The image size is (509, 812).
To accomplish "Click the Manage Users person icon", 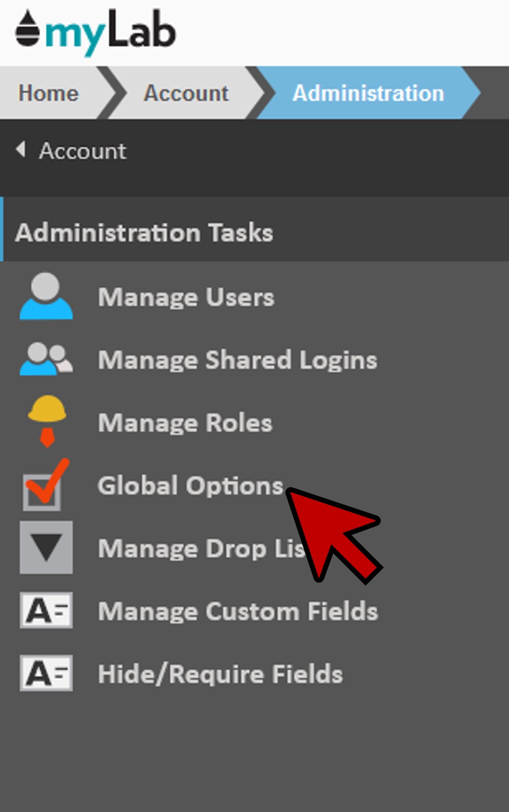I will (x=46, y=296).
